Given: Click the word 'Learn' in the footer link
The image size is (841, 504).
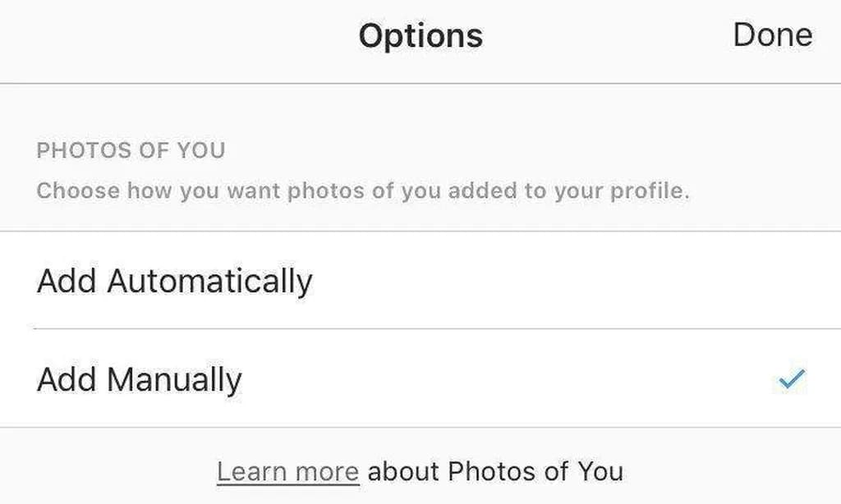Looking at the screenshot, I should tap(252, 472).
